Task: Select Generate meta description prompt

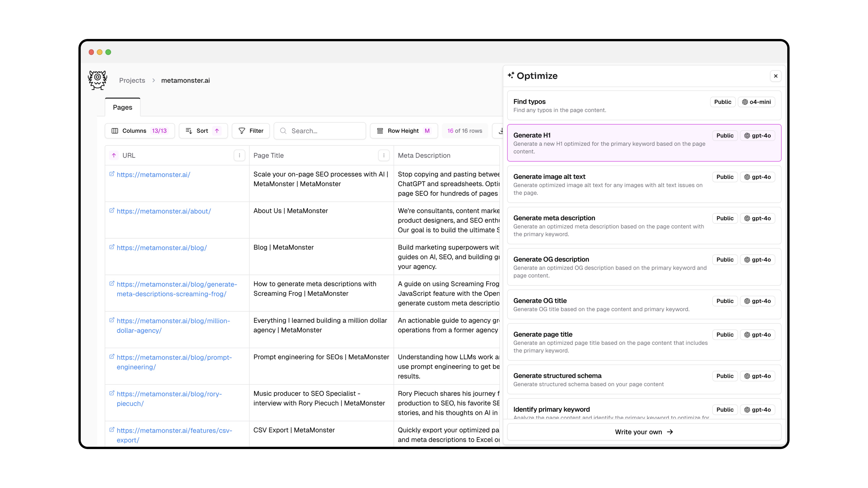Action: pos(644,226)
